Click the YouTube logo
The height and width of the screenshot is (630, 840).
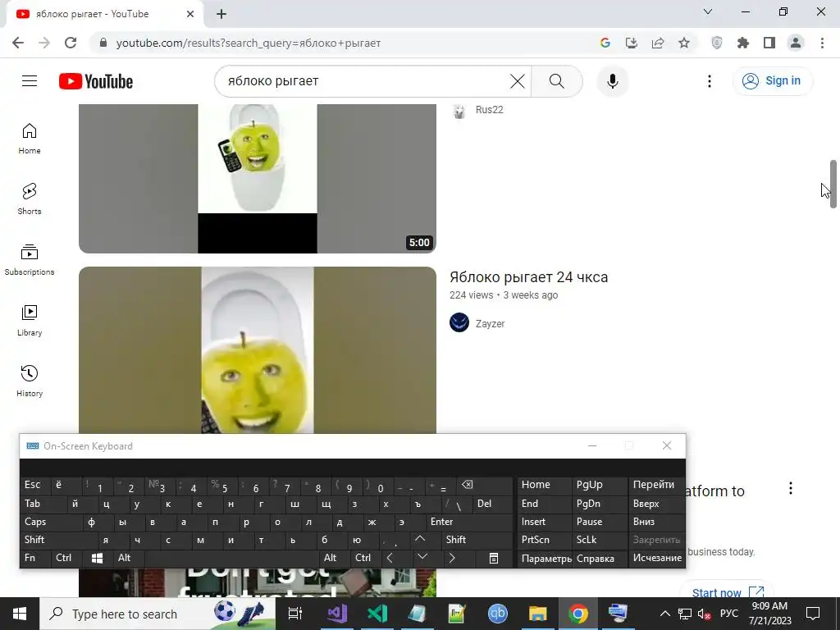pyautogui.click(x=96, y=81)
